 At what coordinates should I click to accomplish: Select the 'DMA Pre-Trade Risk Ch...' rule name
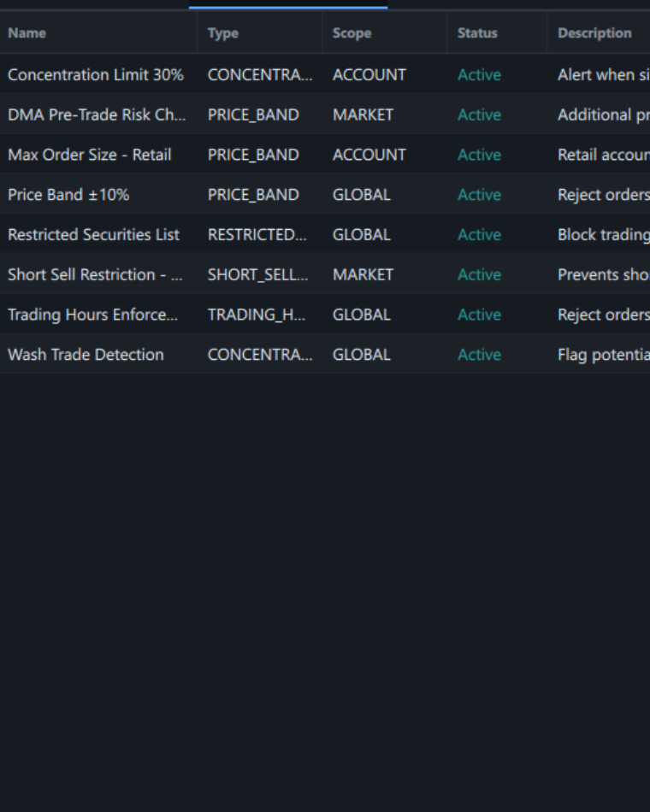coord(97,115)
